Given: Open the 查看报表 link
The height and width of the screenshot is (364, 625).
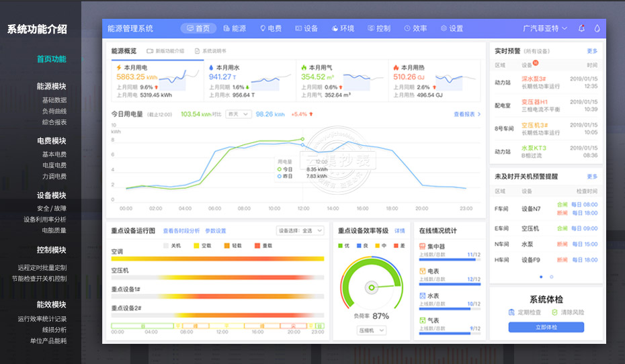Looking at the screenshot, I should (466, 114).
